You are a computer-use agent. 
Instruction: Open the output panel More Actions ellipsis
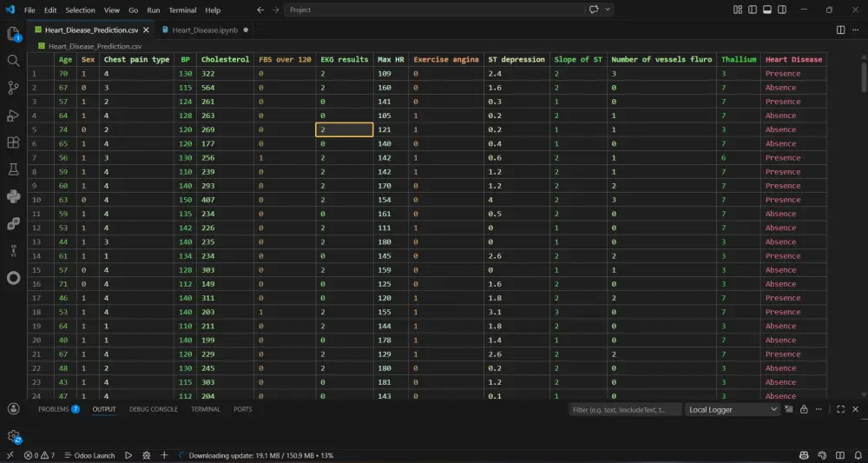click(x=819, y=409)
